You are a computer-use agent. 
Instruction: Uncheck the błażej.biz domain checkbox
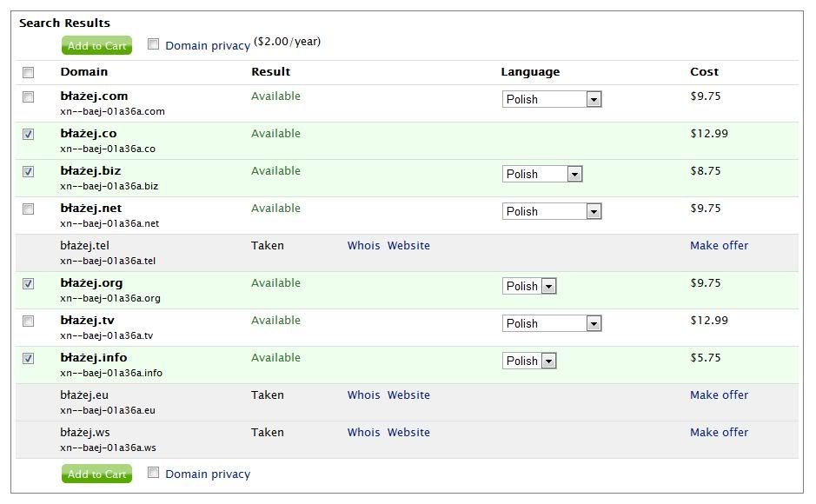click(29, 172)
